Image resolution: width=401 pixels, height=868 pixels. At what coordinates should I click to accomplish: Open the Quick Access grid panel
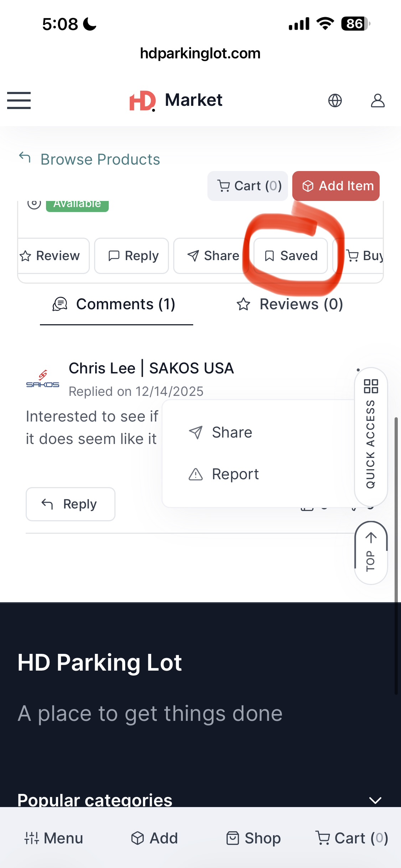coord(371,436)
